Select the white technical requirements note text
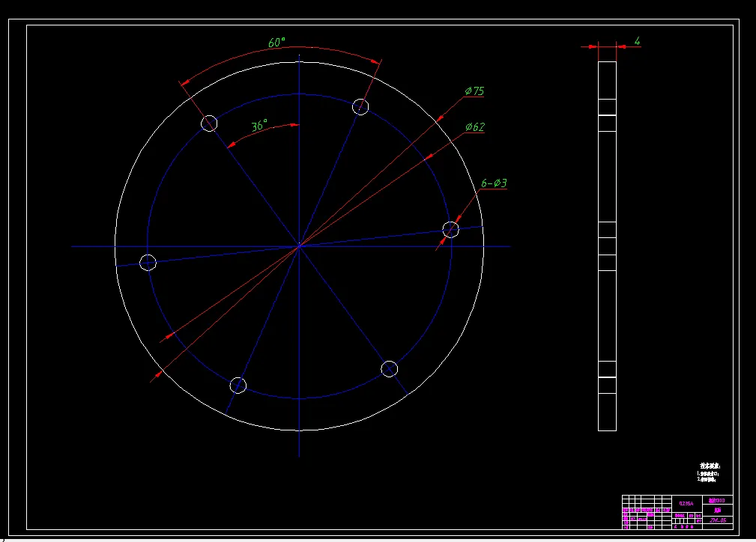The image size is (756, 542). pos(709,472)
